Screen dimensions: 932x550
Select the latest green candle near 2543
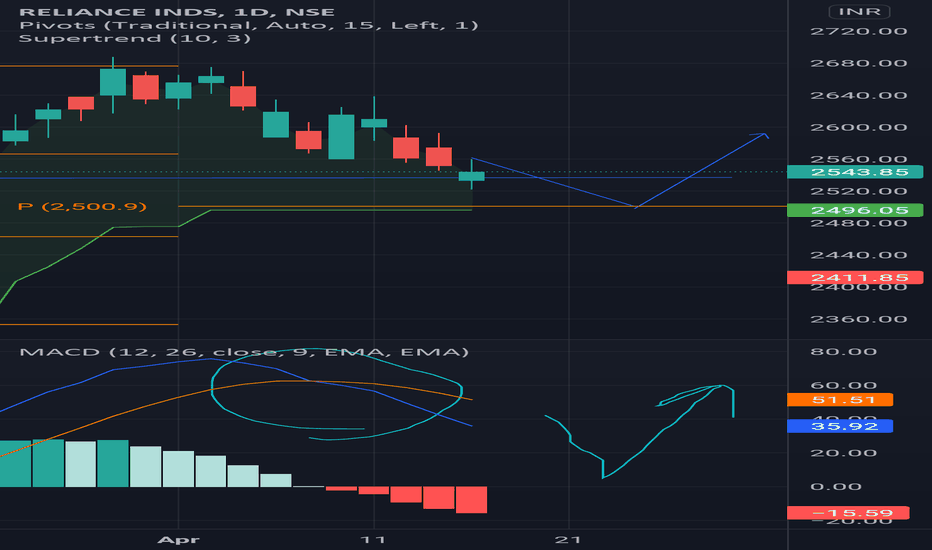pos(472,176)
